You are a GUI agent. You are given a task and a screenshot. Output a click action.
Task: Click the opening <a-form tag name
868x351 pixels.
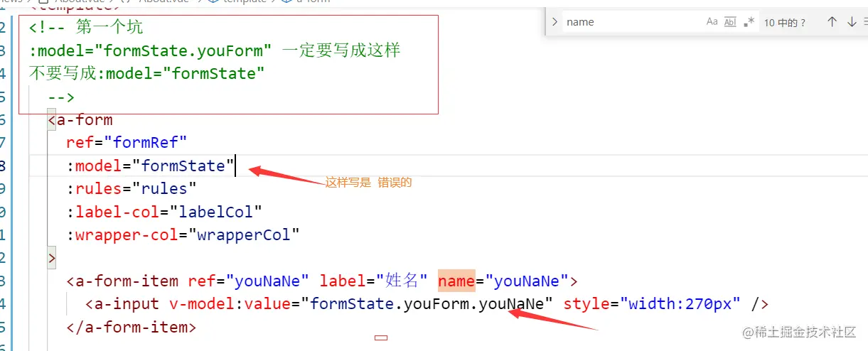(x=85, y=120)
